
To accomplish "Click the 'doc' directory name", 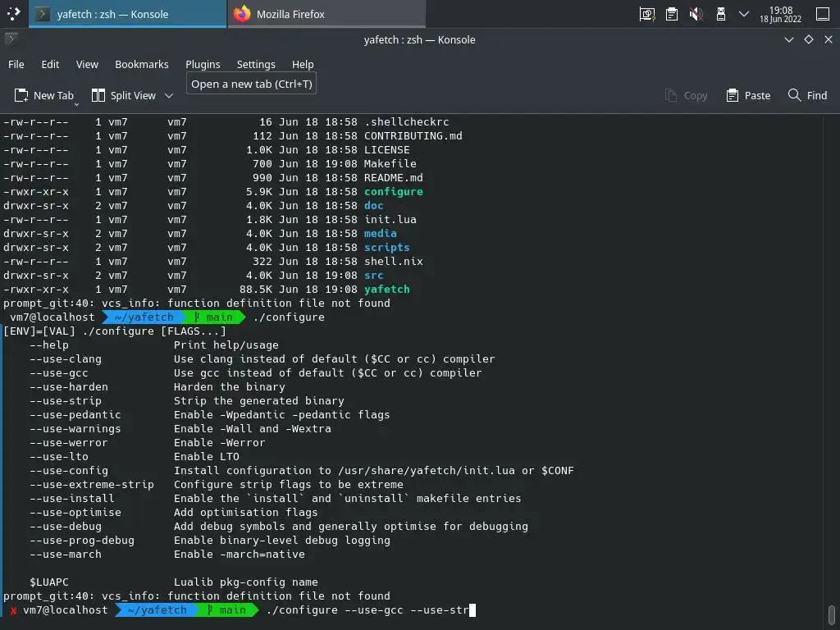I will 374,206.
